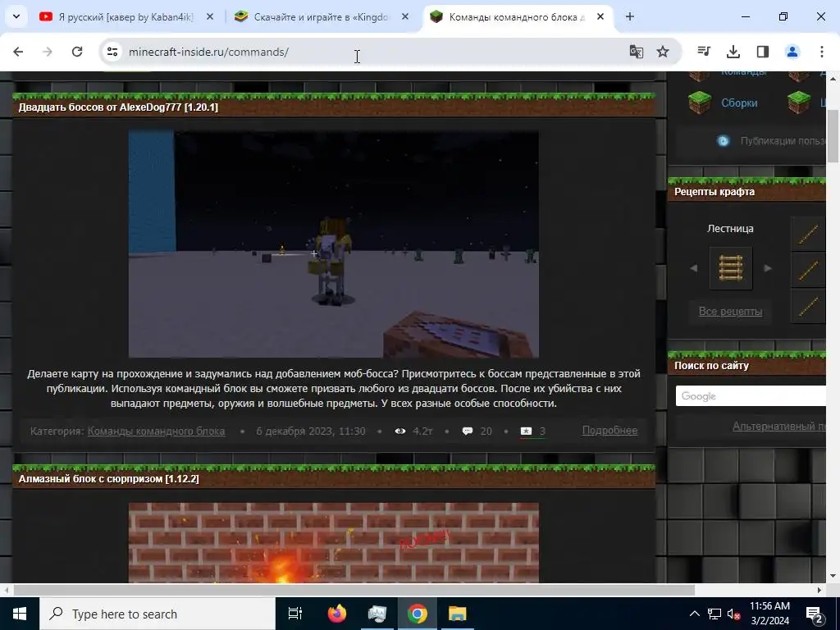The image size is (840, 630).
Task: Open the Алмазный блок с сюрпризом title
Action: pos(109,479)
